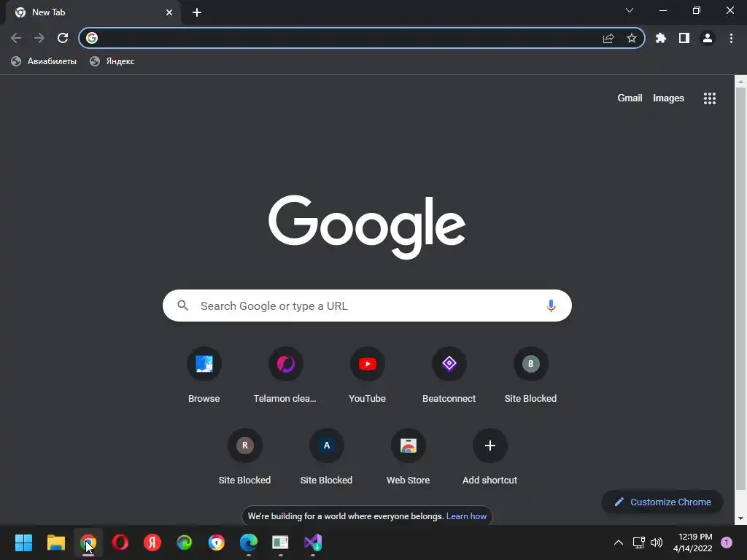747x560 pixels.
Task: Reload the page with the refresh icon
Action: 63,38
